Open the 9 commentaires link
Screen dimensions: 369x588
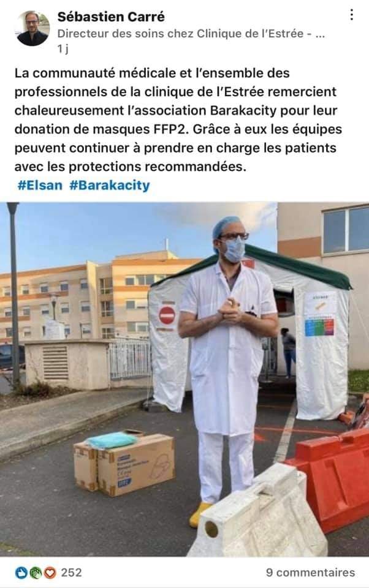click(x=310, y=573)
